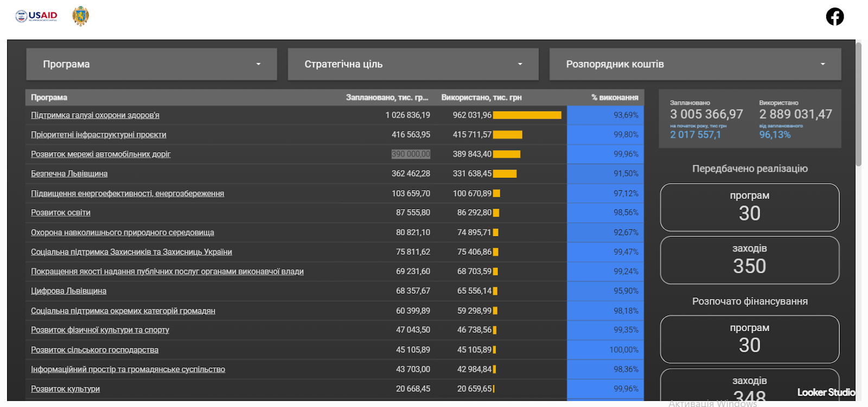Click the Lviv region coat of arms

80,16
